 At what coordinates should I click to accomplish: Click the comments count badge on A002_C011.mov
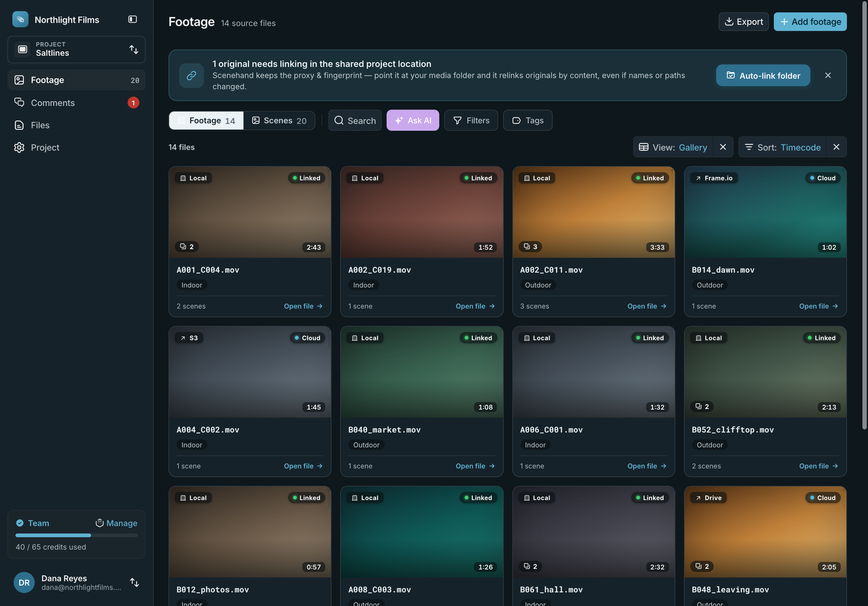pyautogui.click(x=530, y=247)
